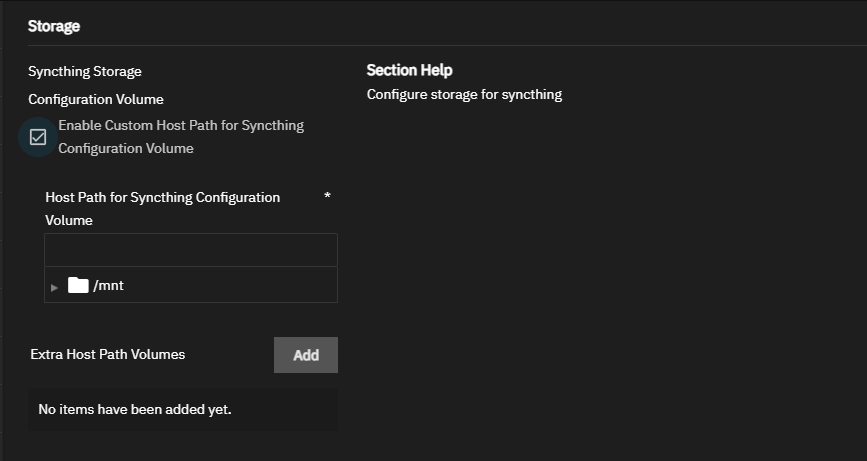This screenshot has height=461, width=867.
Task: Focus the Host Path text input field
Action: point(190,251)
